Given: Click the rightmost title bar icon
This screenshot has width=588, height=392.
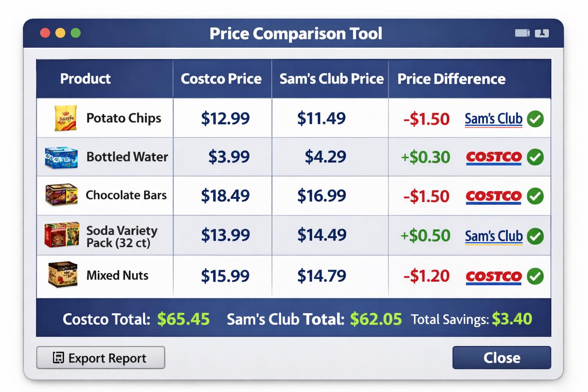Looking at the screenshot, I should pyautogui.click(x=542, y=33).
